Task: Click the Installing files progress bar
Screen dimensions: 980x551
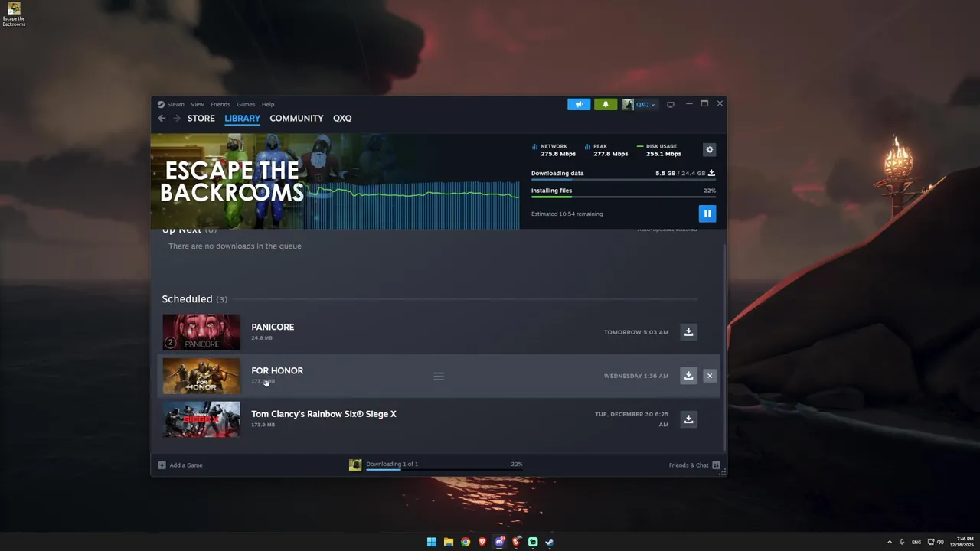Action: coord(623,197)
